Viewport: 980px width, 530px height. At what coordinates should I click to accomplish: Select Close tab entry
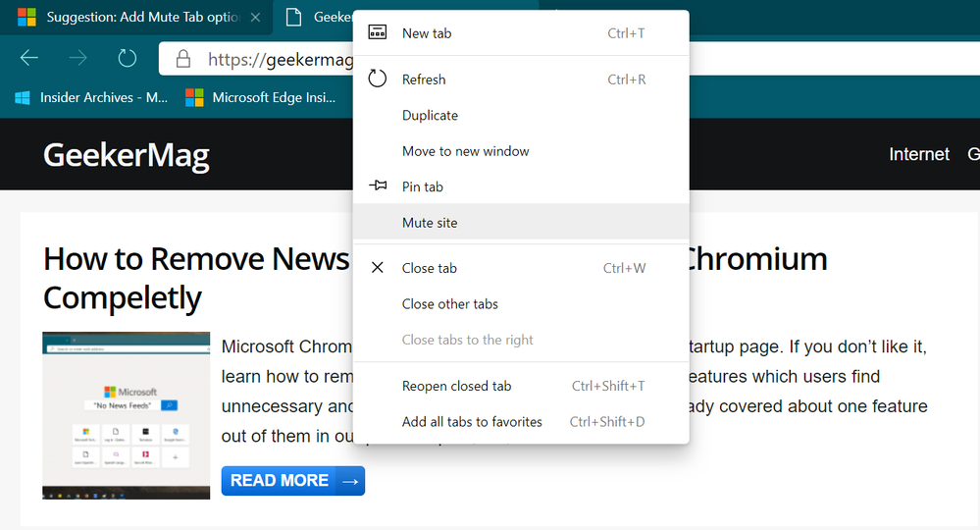521,268
